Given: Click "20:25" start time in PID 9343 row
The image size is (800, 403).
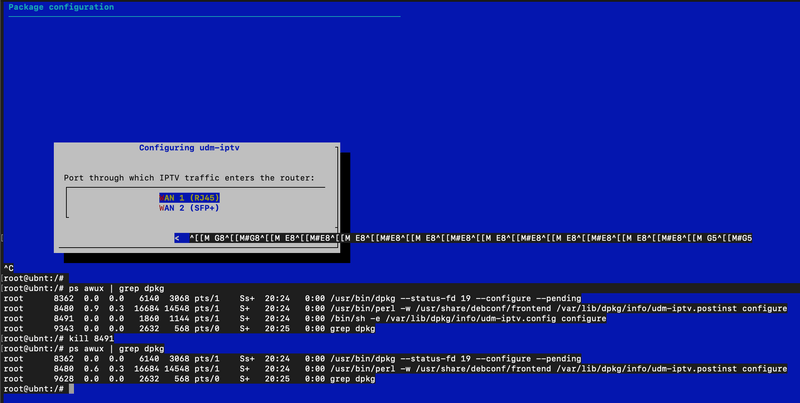Looking at the screenshot, I should (x=277, y=329).
